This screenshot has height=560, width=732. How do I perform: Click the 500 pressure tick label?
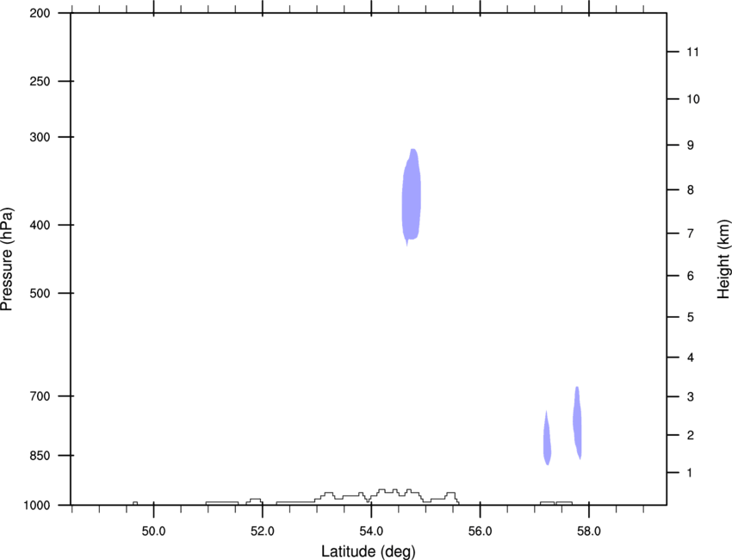pyautogui.click(x=40, y=293)
